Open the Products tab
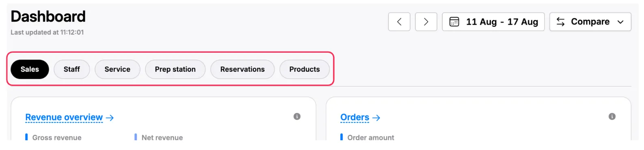The image size is (644, 150). (x=305, y=69)
